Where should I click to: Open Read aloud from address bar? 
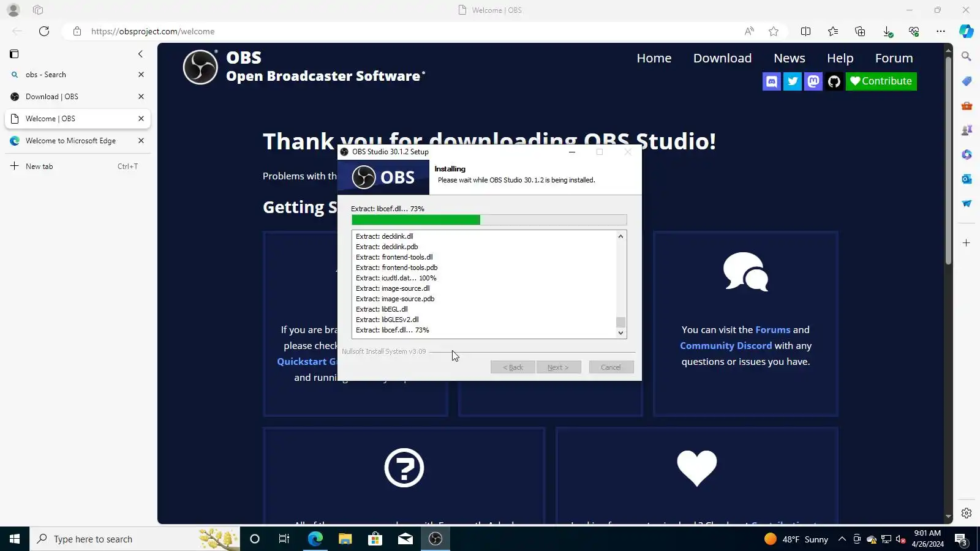click(x=749, y=31)
